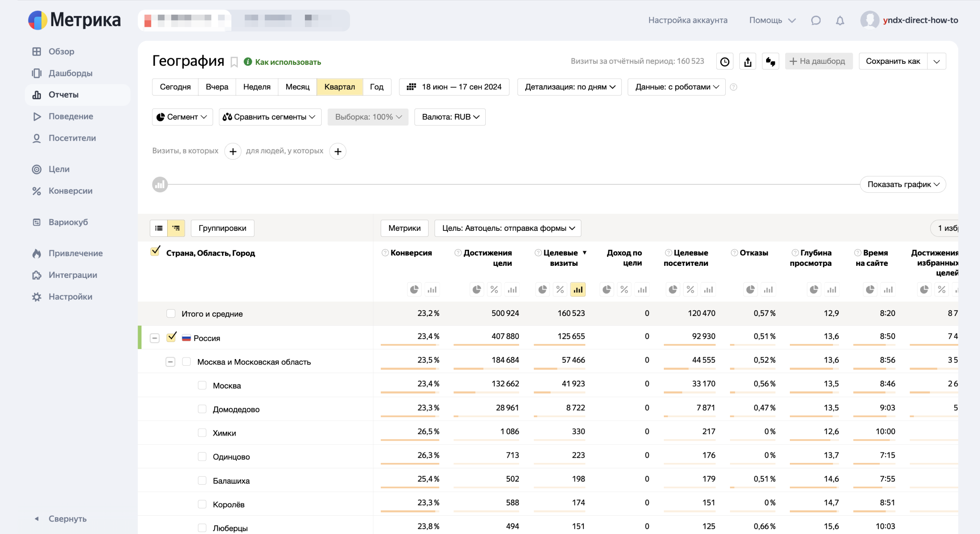Click the Группировки button
The image size is (980, 534).
click(x=222, y=229)
